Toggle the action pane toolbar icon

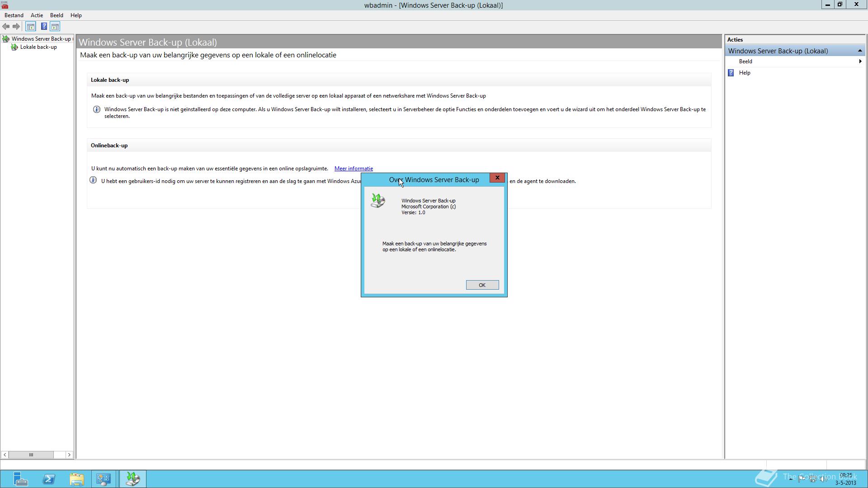click(x=55, y=27)
